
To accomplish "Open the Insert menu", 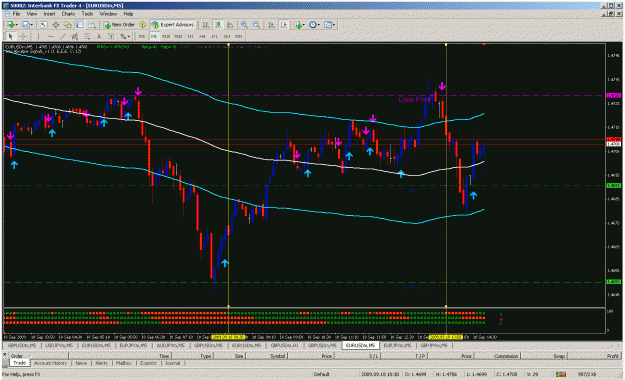I will point(49,14).
